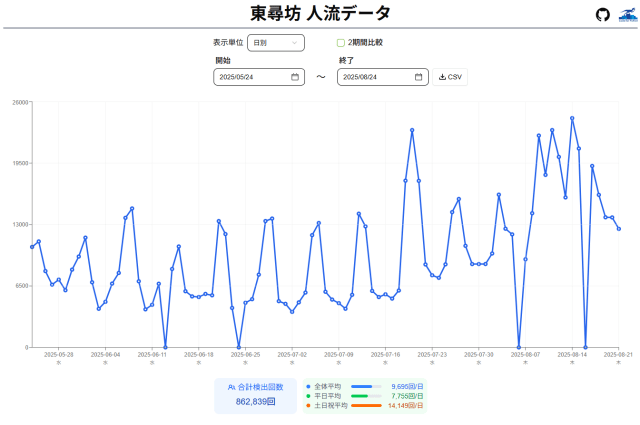Open the 表示単位 dropdown showing 日別
The height and width of the screenshot is (425, 640).
pyautogui.click(x=276, y=43)
